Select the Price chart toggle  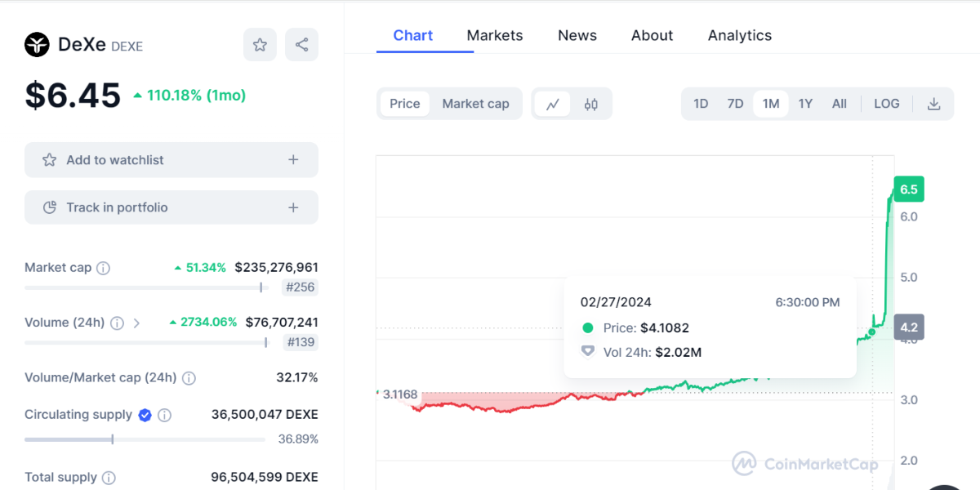click(404, 104)
